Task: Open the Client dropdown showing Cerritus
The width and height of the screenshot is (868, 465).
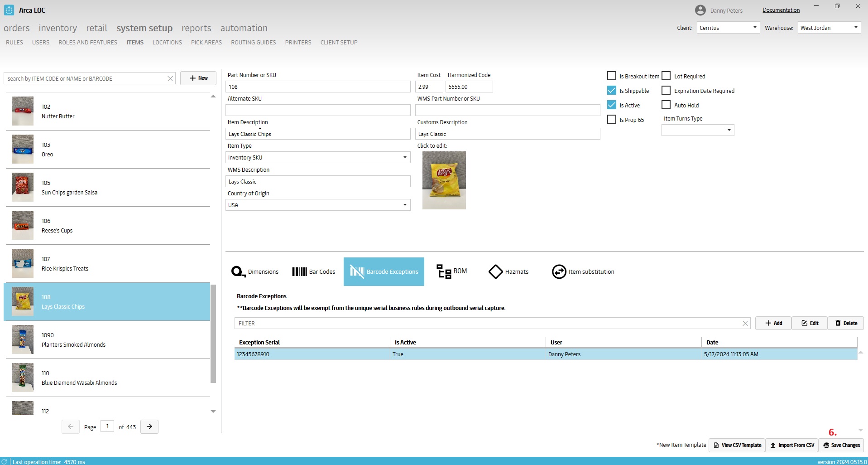Action: pyautogui.click(x=728, y=28)
